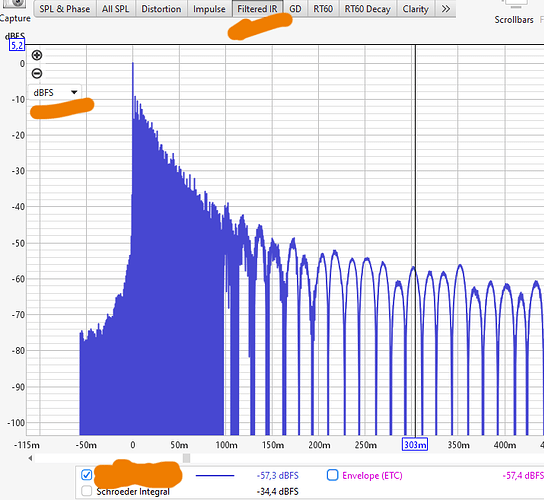
Task: Open the GD tab
Action: point(295,9)
